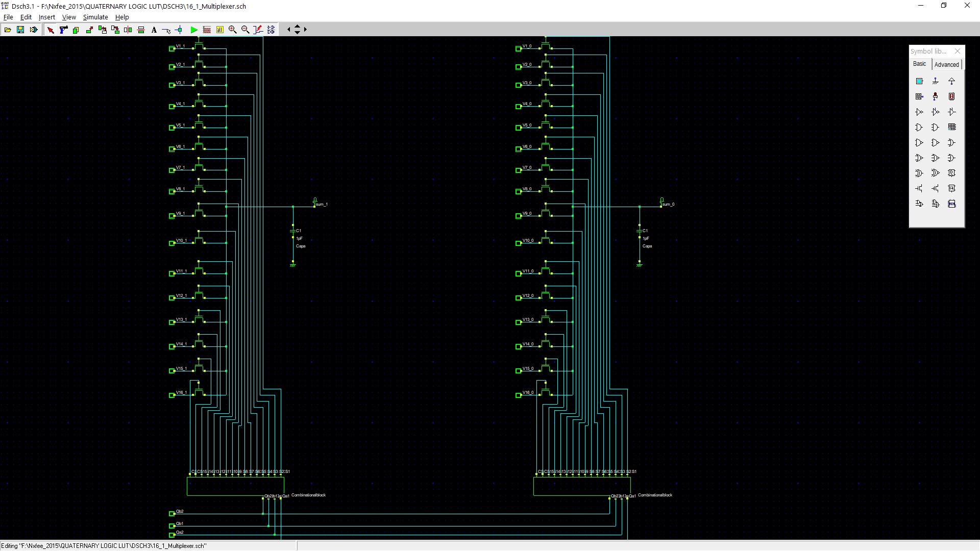
Task: Click the Copy green squares icon
Action: 76,30
